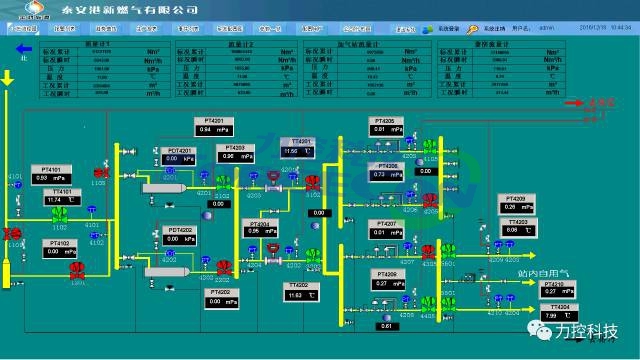Open the highlighted process overview tab
This screenshot has height=360, width=640.
point(23,29)
